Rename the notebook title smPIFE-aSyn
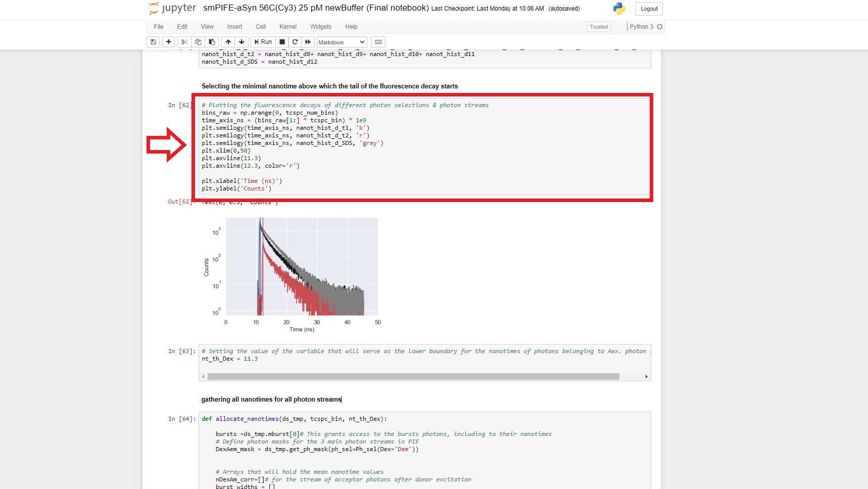Image resolution: width=868 pixels, height=489 pixels. [316, 8]
